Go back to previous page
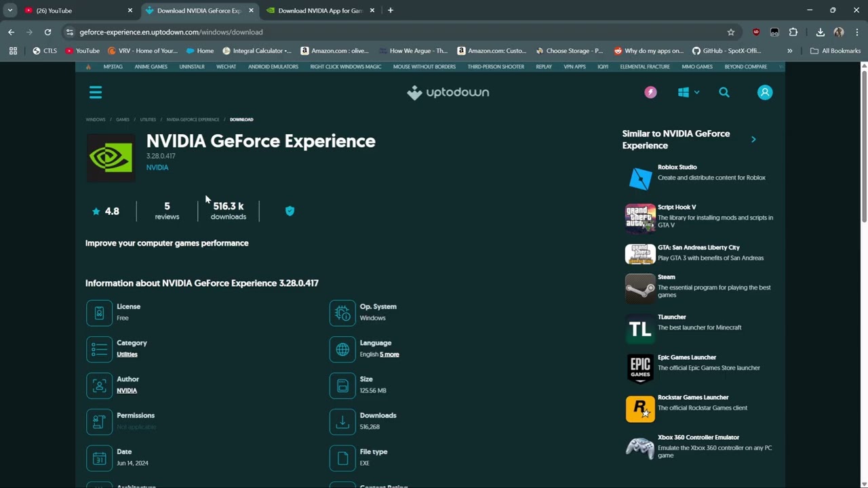Image resolution: width=868 pixels, height=488 pixels. click(x=11, y=32)
